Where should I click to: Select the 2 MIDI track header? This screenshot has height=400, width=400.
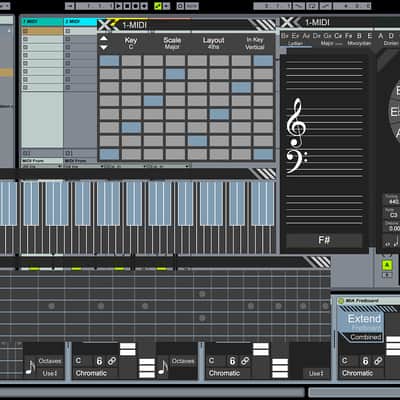coord(80,22)
